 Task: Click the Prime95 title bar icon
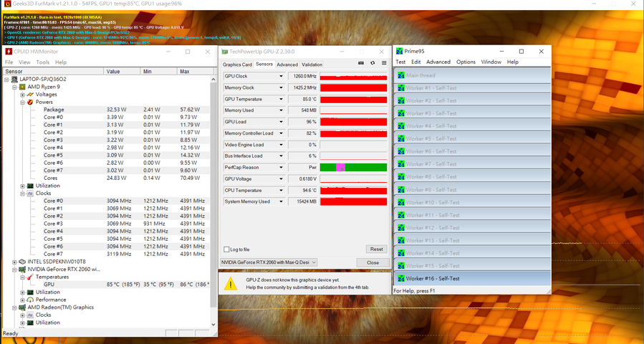[x=399, y=52]
